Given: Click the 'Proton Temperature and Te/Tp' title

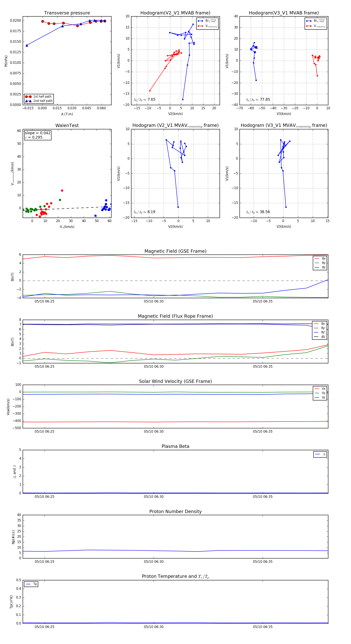Looking at the screenshot, I should (x=175, y=576).
